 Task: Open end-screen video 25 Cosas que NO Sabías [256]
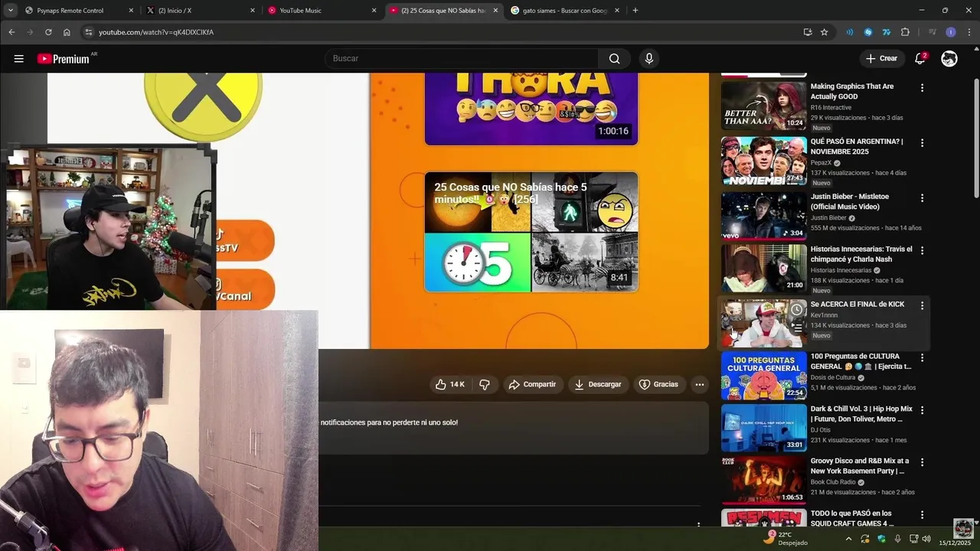tap(531, 232)
